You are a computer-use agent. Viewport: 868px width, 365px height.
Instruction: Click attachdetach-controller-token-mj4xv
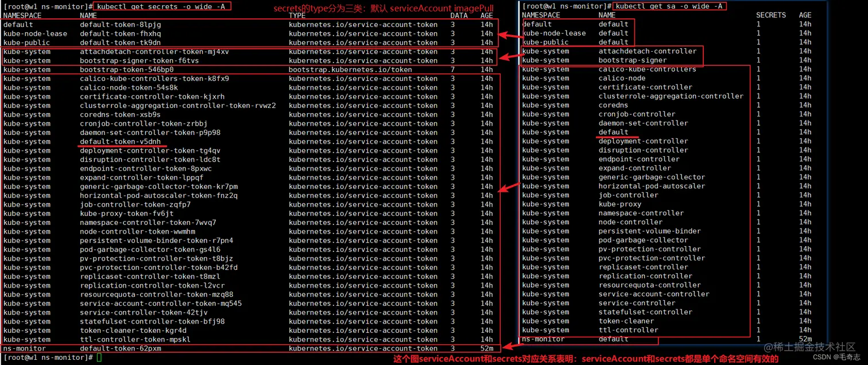[x=154, y=52]
